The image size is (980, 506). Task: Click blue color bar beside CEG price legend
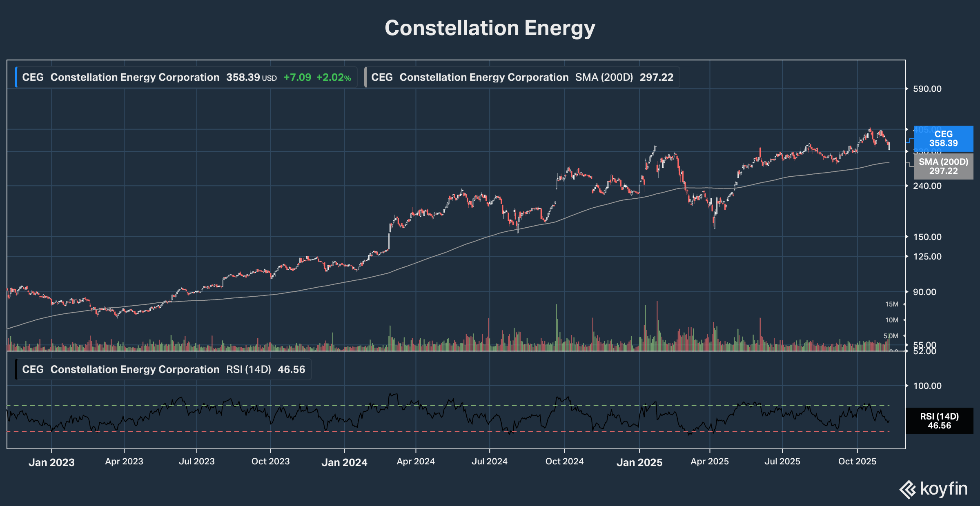(16, 77)
